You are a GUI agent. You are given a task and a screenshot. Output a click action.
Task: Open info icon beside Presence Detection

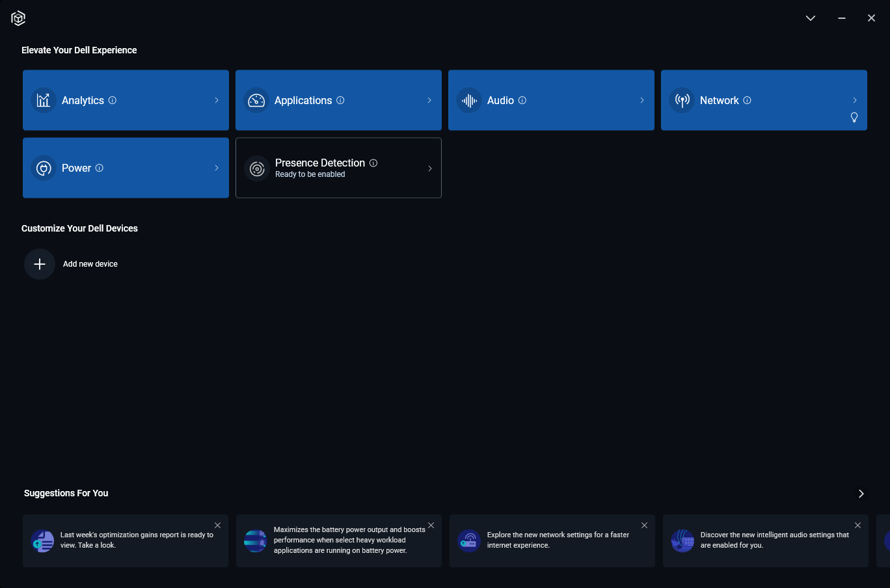(373, 163)
